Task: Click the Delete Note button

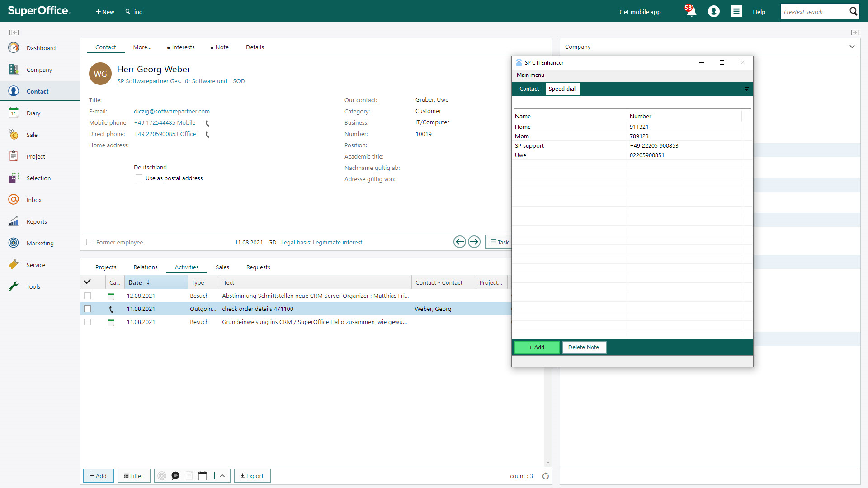Action: coord(583,347)
